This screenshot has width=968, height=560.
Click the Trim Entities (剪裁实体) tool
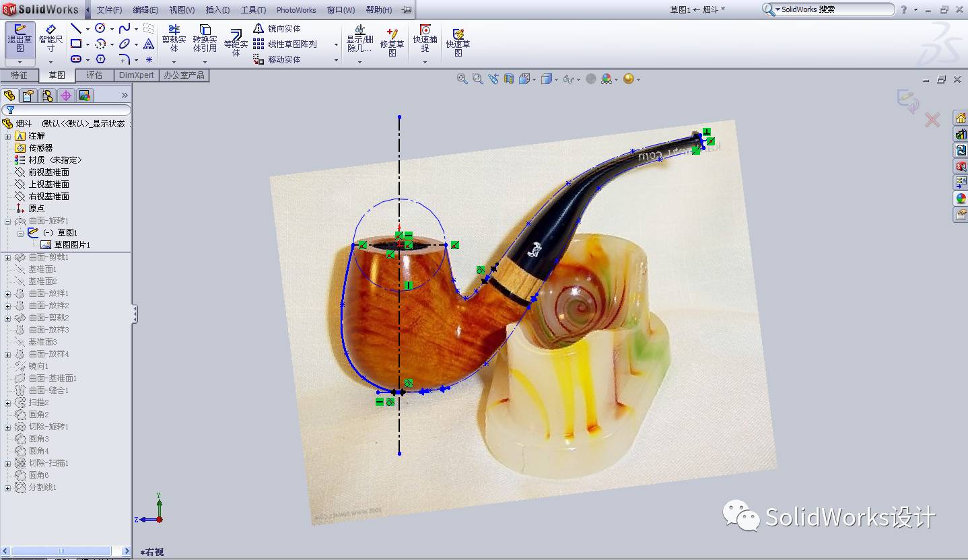click(x=174, y=39)
